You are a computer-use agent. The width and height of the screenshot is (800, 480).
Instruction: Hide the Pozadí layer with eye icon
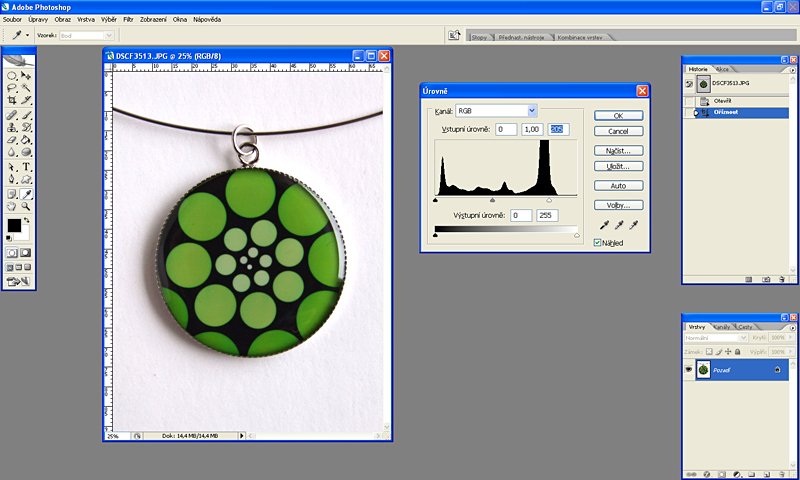(689, 370)
